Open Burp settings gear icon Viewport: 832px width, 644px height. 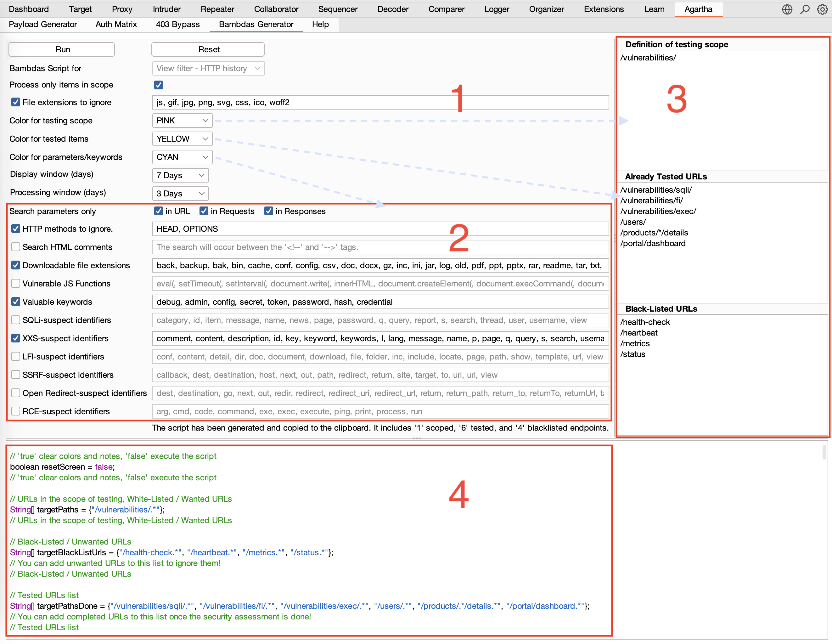tap(822, 9)
